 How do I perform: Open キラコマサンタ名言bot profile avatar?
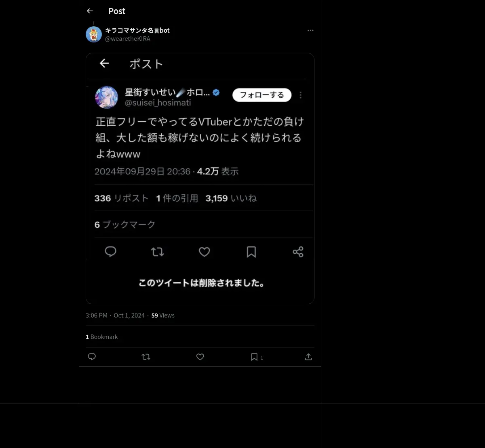tap(94, 34)
